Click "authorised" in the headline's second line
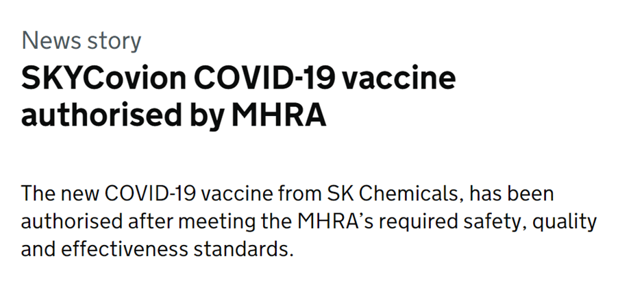The image size is (644, 295). (x=101, y=116)
